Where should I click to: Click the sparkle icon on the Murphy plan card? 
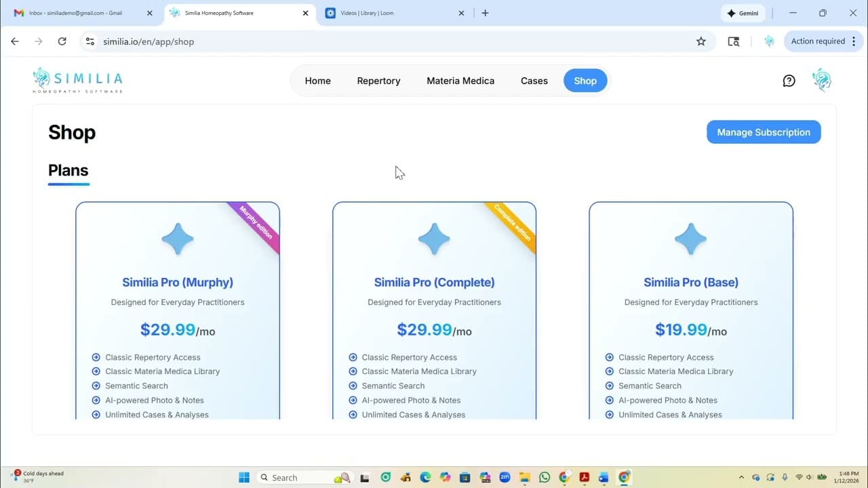click(178, 239)
